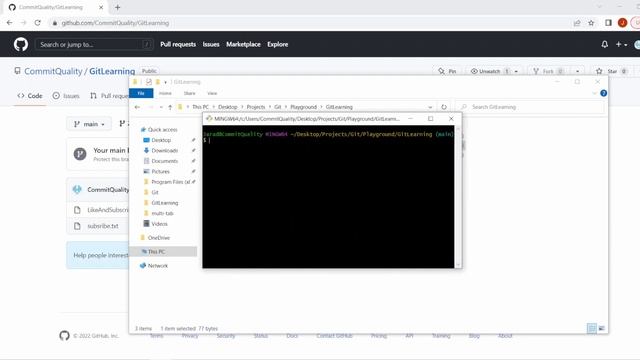This screenshot has width=640, height=360.
Task: Open Program Files folder in sidebar
Action: pos(171,182)
